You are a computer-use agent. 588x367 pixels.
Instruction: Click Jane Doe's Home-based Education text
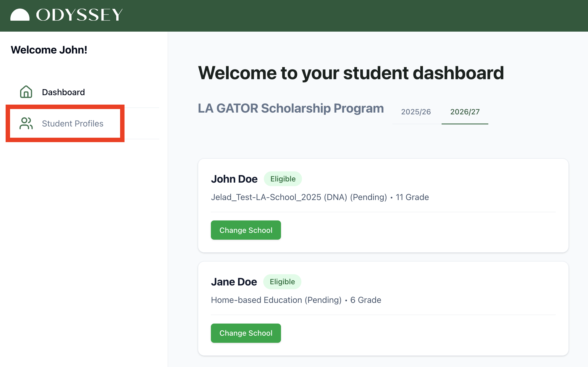tap(276, 300)
